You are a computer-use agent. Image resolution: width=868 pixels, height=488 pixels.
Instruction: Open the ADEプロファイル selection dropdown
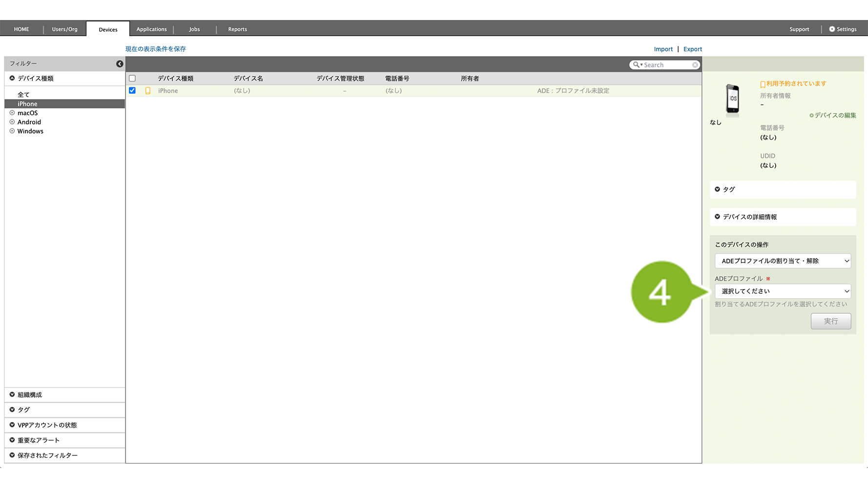pos(783,291)
